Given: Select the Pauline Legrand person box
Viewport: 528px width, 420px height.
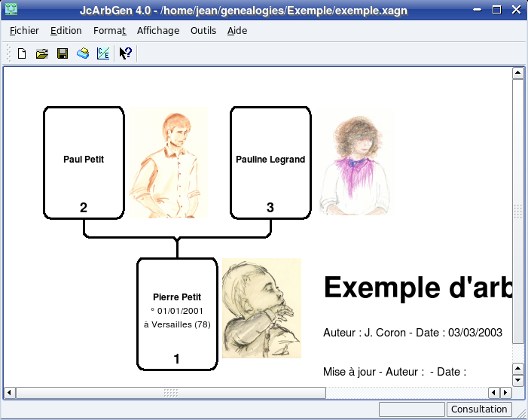Looking at the screenshot, I should [x=270, y=162].
